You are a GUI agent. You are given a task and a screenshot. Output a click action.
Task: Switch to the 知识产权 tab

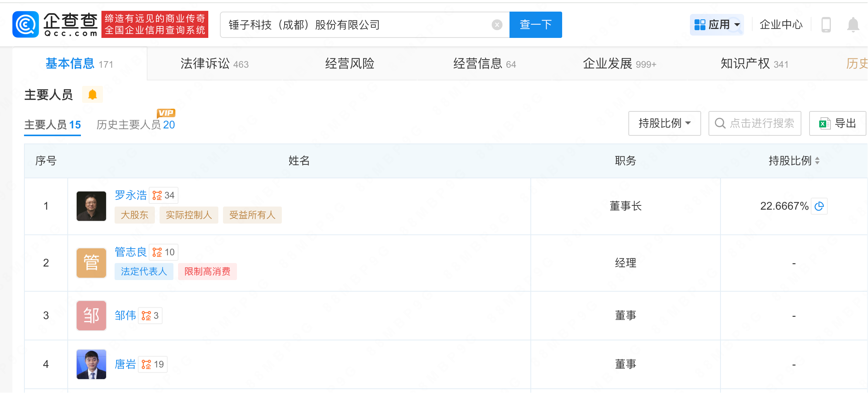coord(753,64)
